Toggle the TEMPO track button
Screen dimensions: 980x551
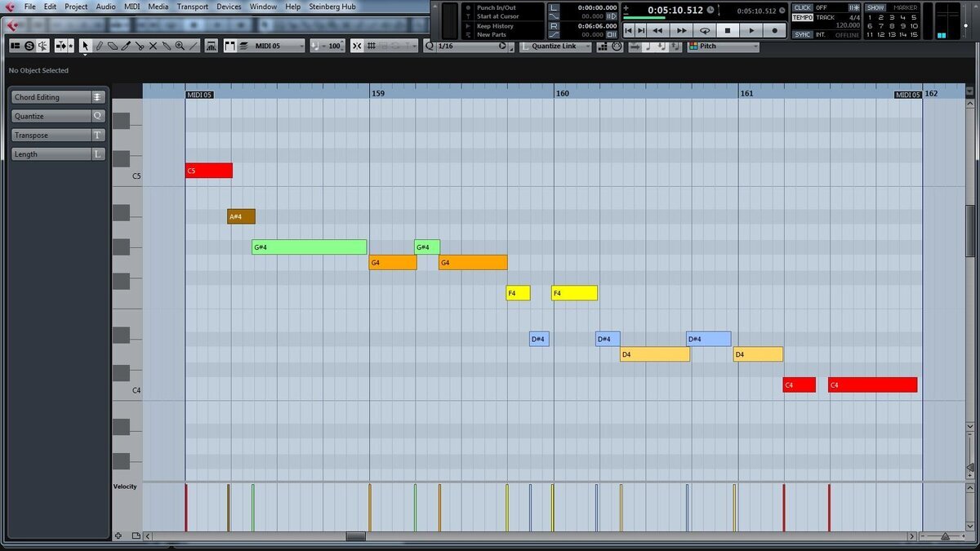(x=803, y=17)
